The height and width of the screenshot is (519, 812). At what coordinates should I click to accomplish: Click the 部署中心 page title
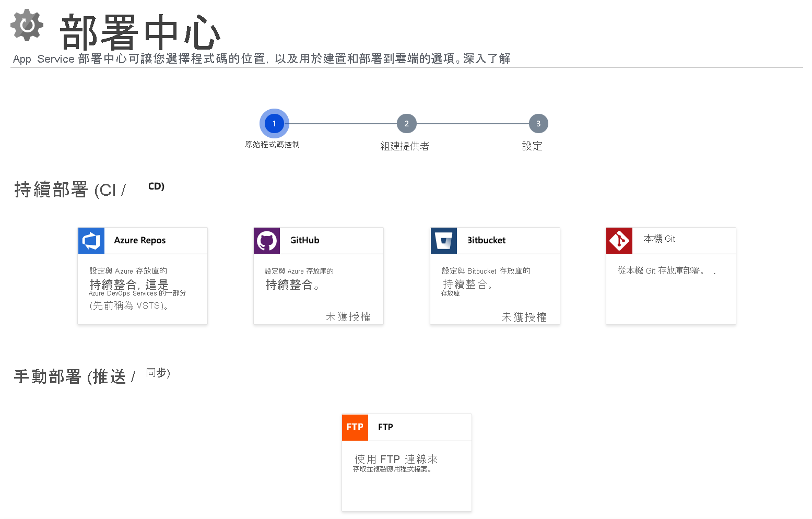(140, 32)
